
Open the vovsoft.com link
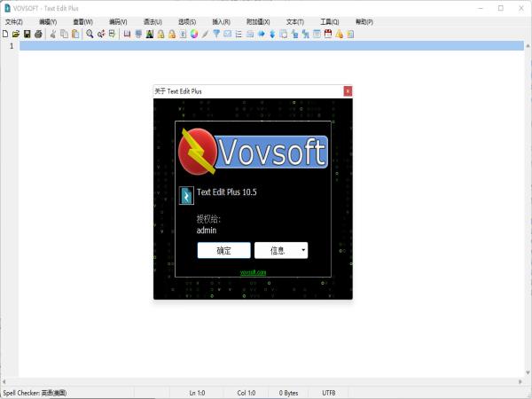[x=253, y=272]
